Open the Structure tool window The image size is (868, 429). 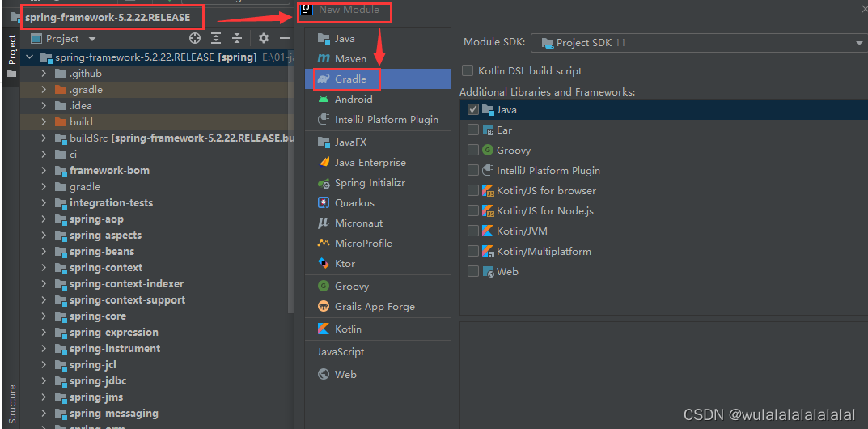12,403
